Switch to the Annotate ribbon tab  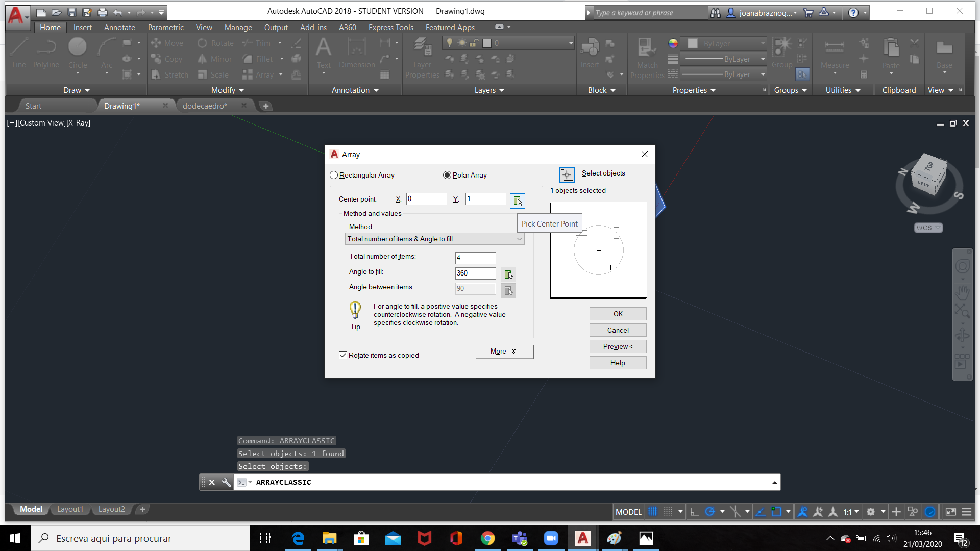[x=119, y=28]
